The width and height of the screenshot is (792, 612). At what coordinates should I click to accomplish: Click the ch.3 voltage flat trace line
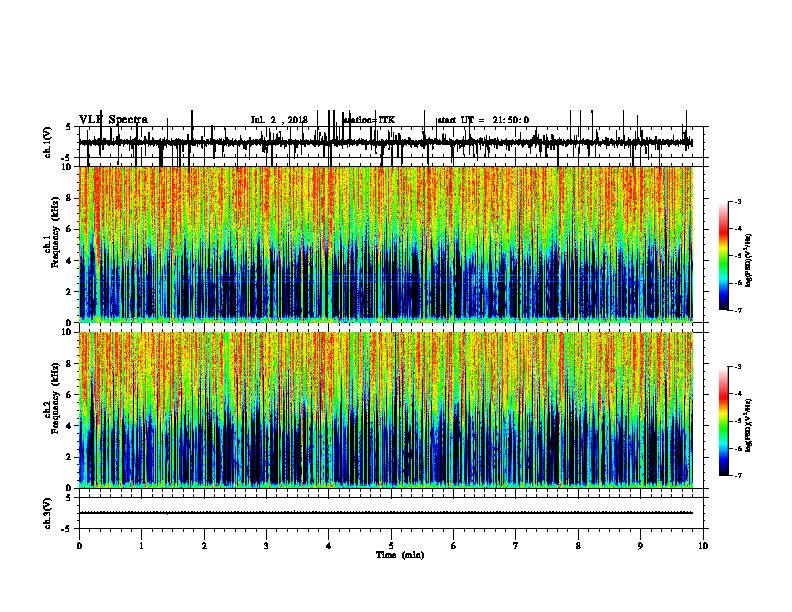[386, 513]
